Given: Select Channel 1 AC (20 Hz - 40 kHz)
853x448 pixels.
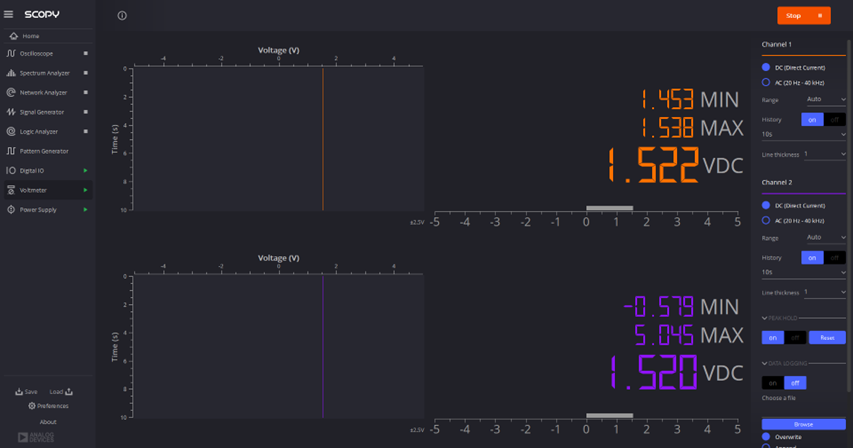Looking at the screenshot, I should click(x=766, y=83).
